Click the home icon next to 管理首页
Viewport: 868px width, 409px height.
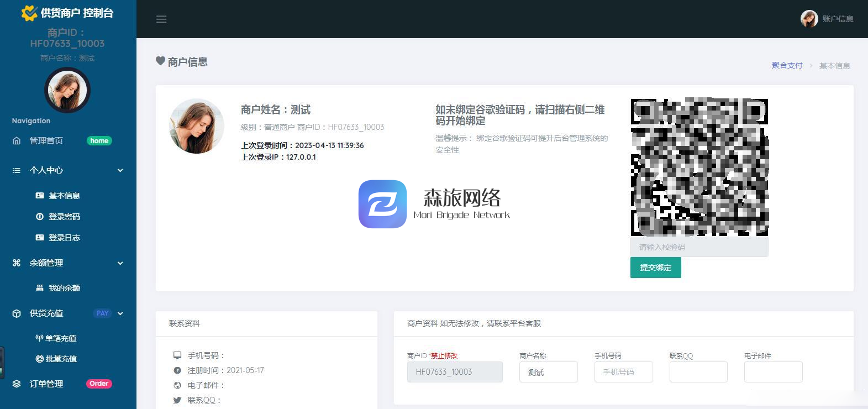coord(17,141)
